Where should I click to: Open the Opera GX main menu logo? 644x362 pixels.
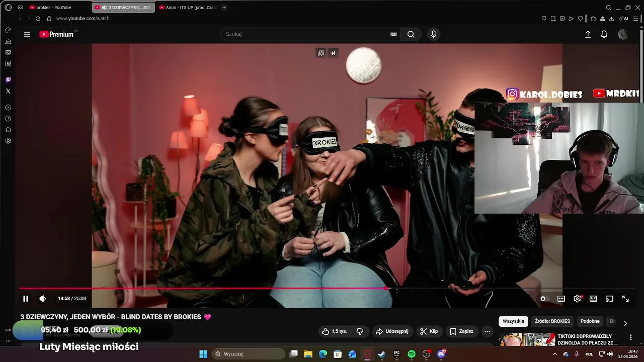8,8
